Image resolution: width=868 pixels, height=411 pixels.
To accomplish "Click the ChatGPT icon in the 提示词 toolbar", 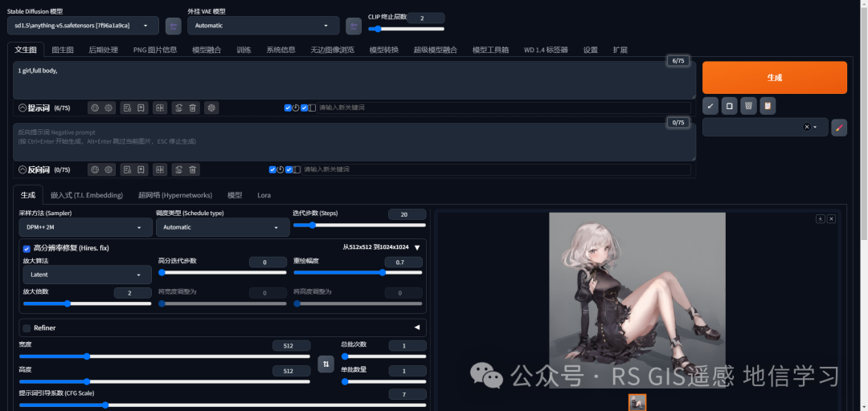I will [211, 108].
